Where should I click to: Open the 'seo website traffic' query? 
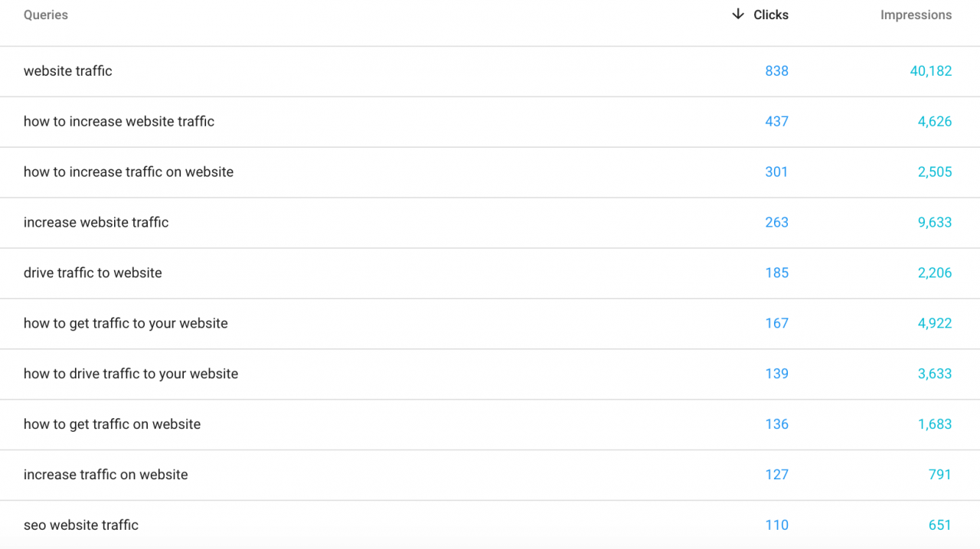pos(490,525)
